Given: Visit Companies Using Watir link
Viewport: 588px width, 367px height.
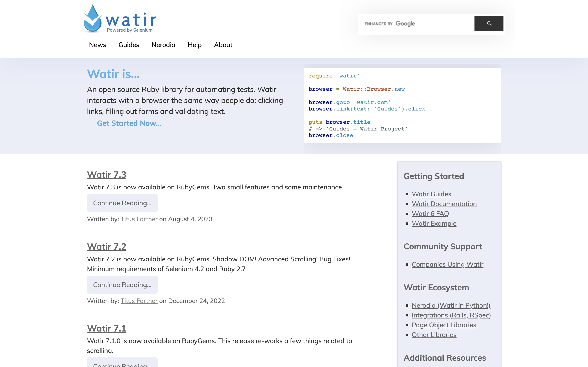Looking at the screenshot, I should (447, 264).
